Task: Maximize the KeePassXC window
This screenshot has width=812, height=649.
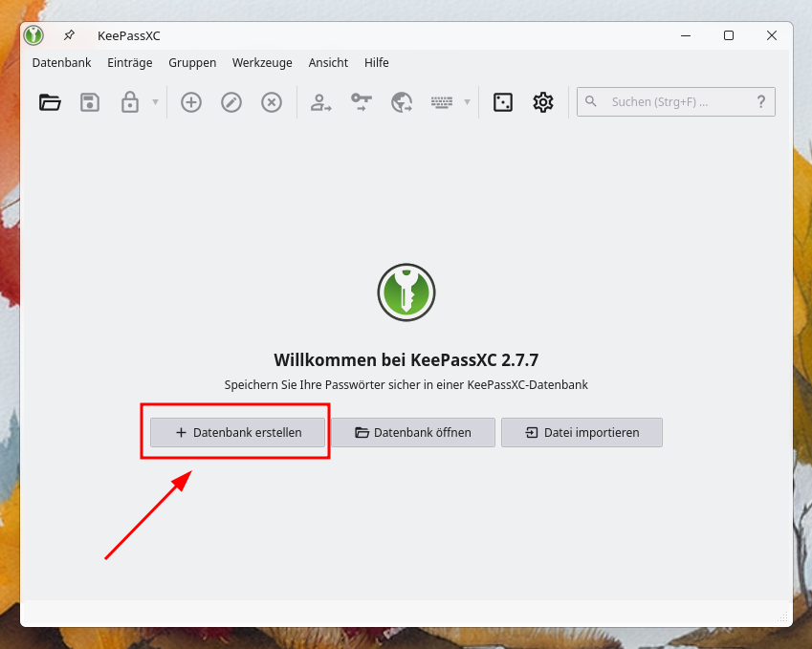Action: (x=729, y=35)
